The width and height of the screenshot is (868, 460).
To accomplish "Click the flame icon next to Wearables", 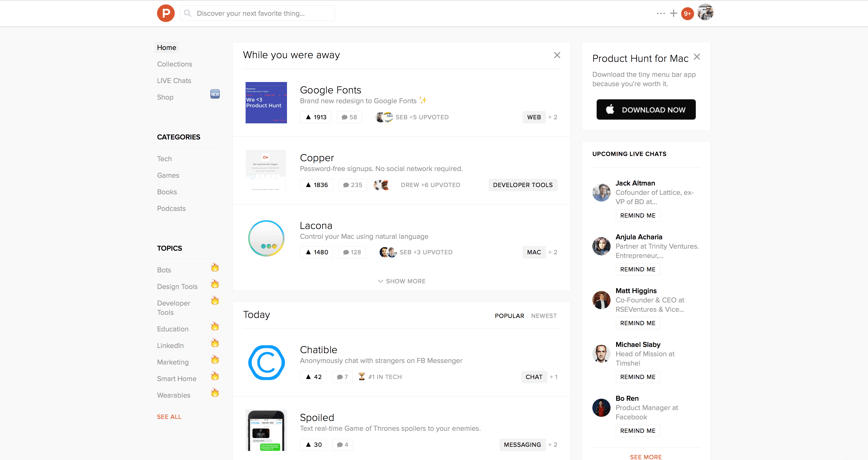I will (215, 392).
